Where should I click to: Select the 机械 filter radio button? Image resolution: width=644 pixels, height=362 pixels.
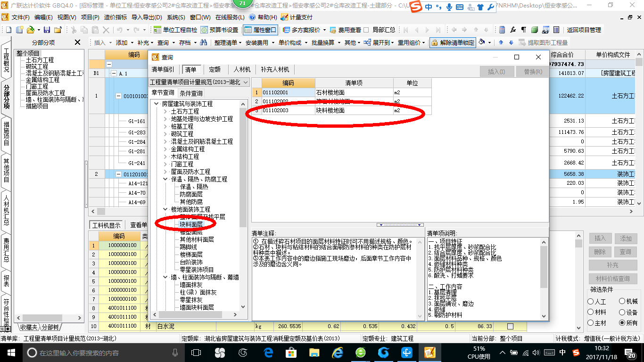pyautogui.click(x=622, y=302)
